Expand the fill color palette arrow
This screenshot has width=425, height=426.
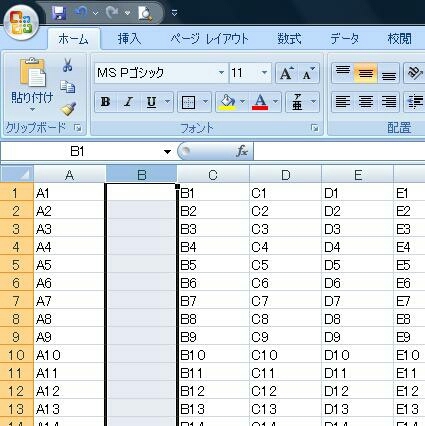[x=243, y=102]
